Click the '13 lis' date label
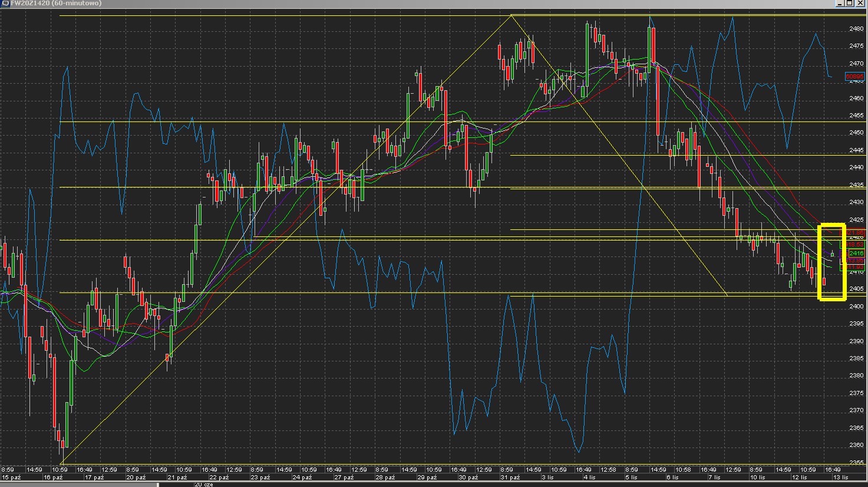868x487 pixels. click(x=841, y=477)
